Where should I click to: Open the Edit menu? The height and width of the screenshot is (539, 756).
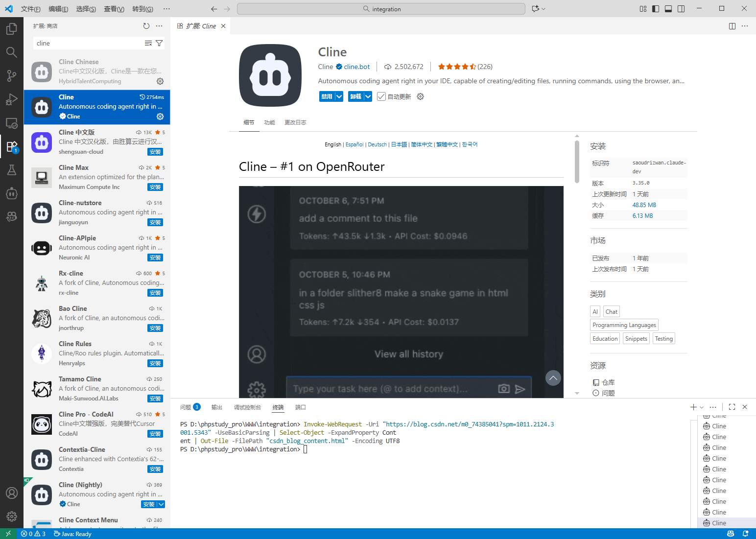[x=58, y=9]
